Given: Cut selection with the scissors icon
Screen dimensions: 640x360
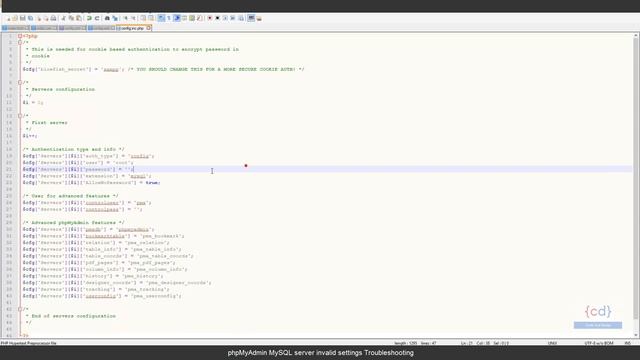Looking at the screenshot, I should (63, 18).
